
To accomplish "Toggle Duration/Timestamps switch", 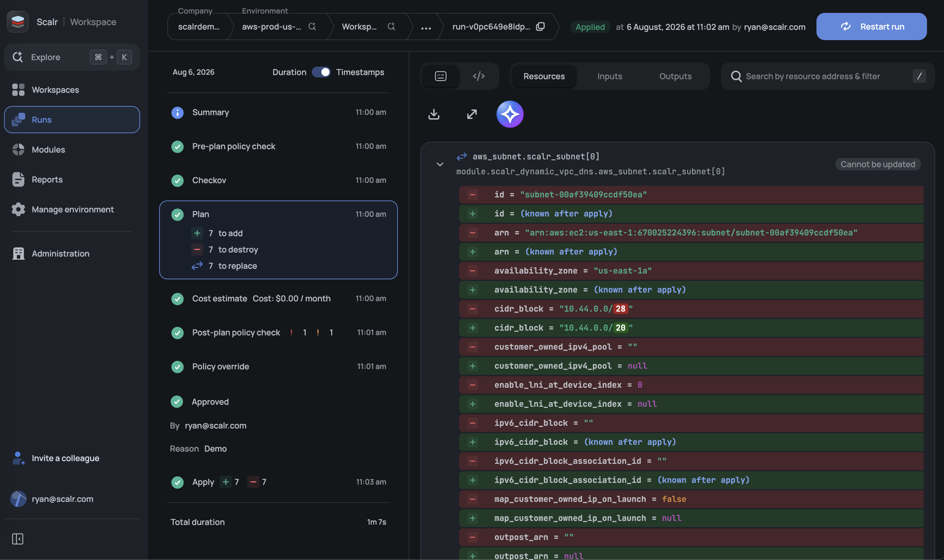I will [321, 72].
